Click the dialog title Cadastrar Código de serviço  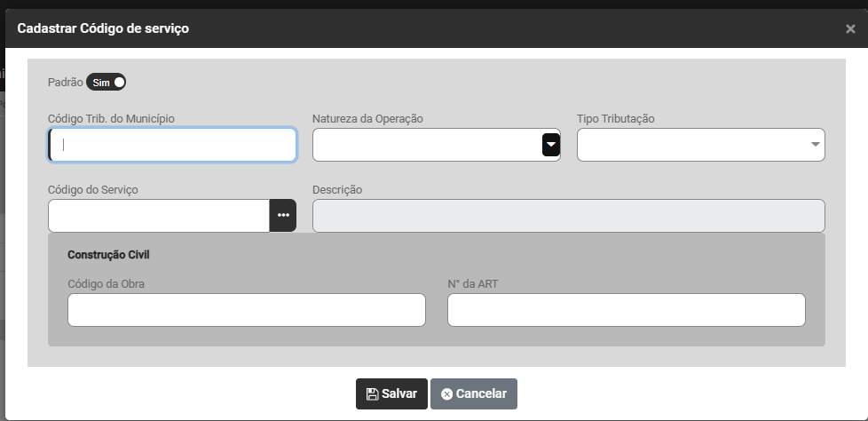coord(103,28)
